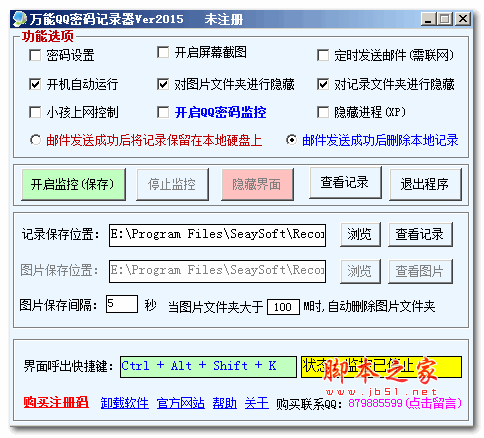
Task: Click 图片保存间隔 seconds field
Action: tap(122, 304)
